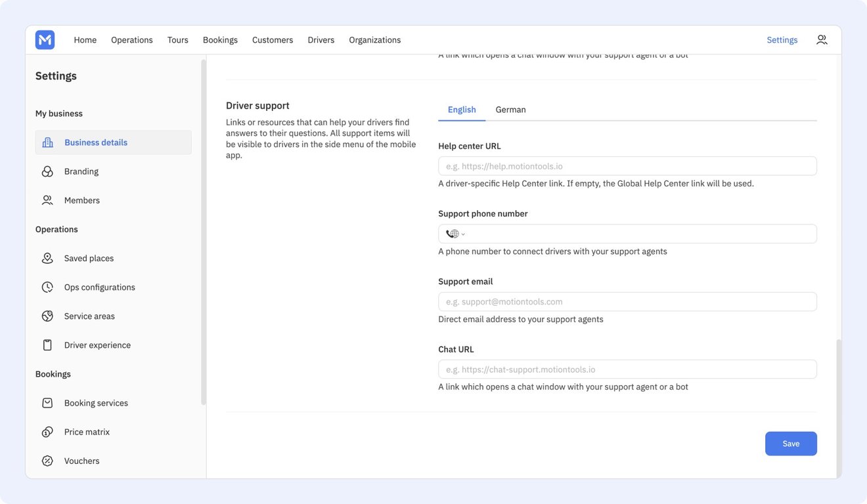
Task: Click the Bookings section label in sidebar
Action: click(x=53, y=374)
